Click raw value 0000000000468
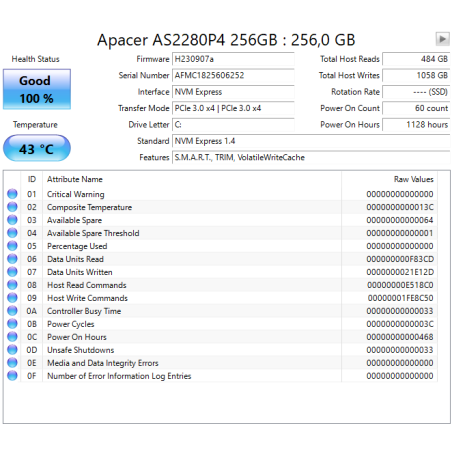This screenshot has width=452, height=452. 400,337
